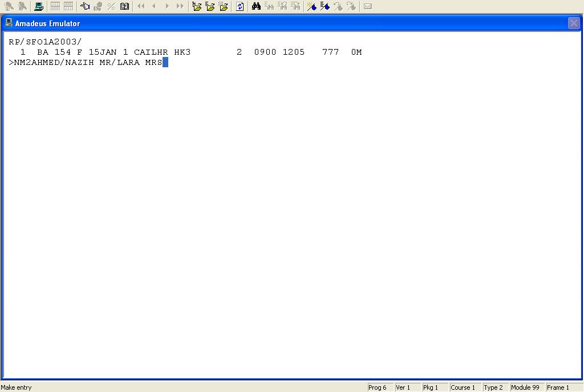The height and width of the screenshot is (392, 584).
Task: Click the BA 154 flight segment line
Action: pos(191,52)
